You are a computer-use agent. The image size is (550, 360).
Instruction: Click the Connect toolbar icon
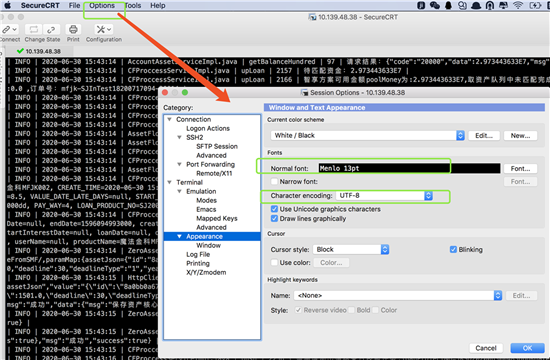pyautogui.click(x=9, y=29)
